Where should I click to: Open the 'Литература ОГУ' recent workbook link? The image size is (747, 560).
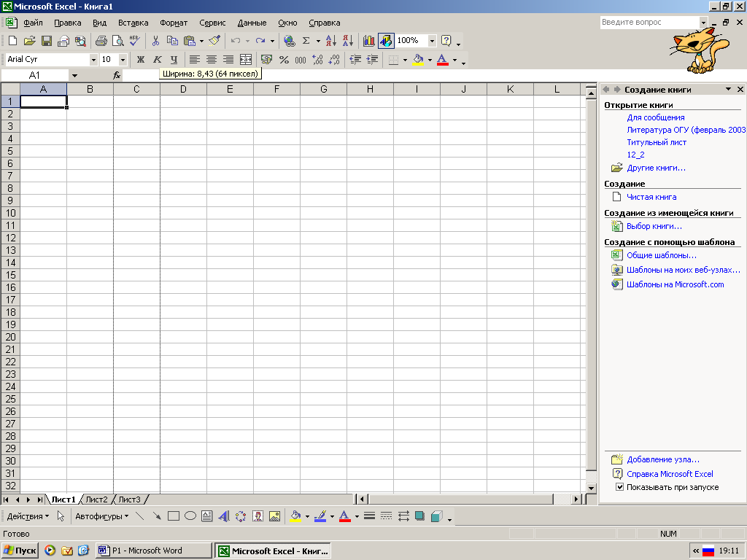(x=686, y=130)
